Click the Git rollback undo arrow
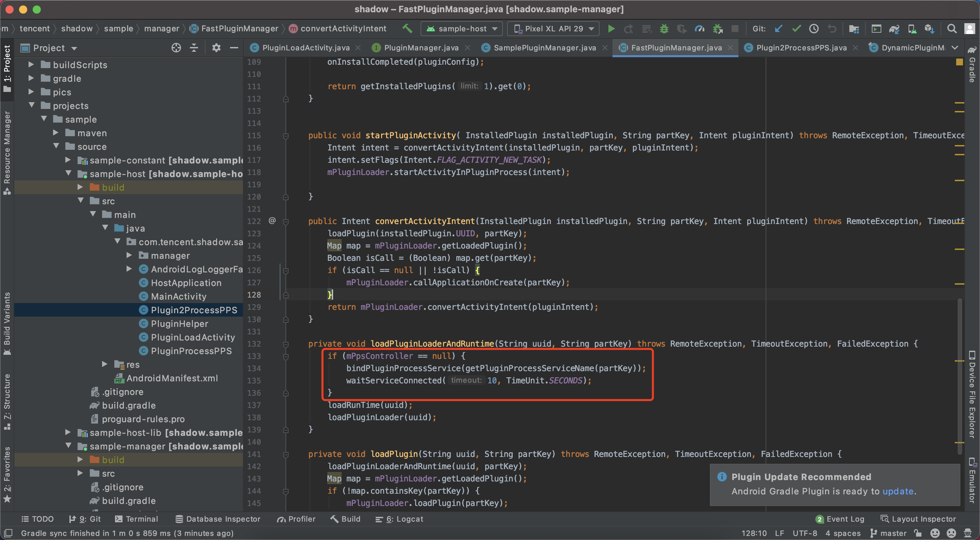Image resolution: width=980 pixels, height=540 pixels. click(832, 29)
